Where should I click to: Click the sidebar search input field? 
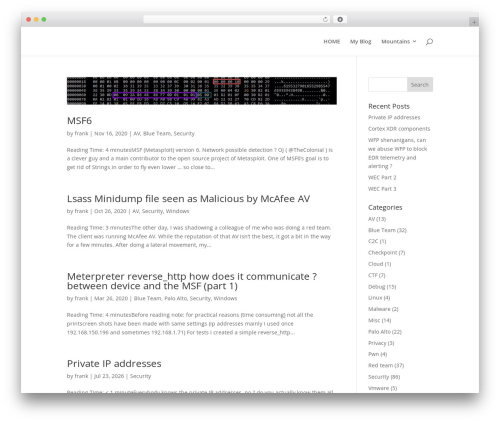pyautogui.click(x=388, y=85)
